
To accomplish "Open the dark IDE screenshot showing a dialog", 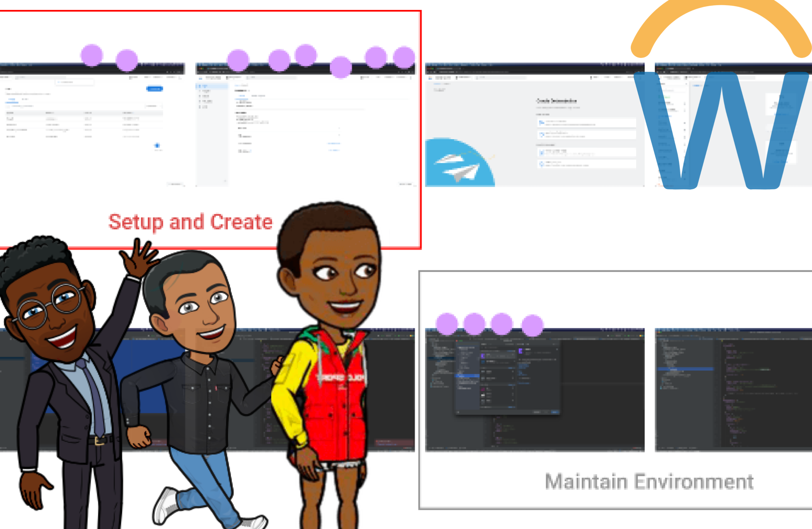I will point(535,390).
